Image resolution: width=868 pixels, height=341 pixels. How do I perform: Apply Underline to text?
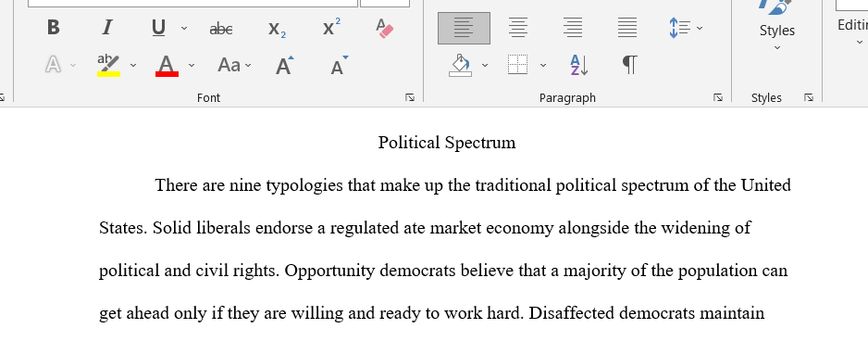(159, 27)
